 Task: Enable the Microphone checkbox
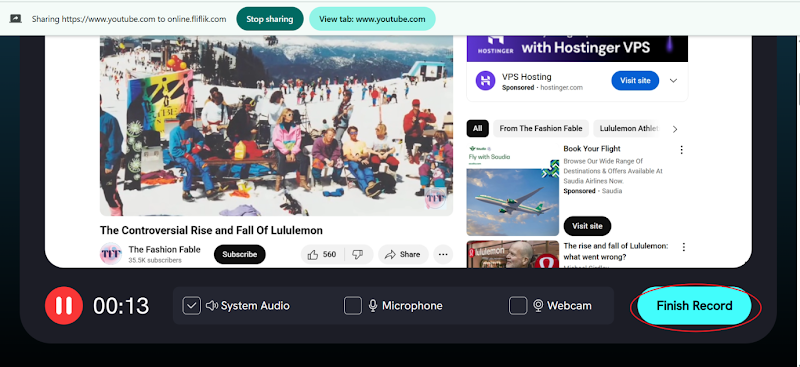[x=353, y=306]
